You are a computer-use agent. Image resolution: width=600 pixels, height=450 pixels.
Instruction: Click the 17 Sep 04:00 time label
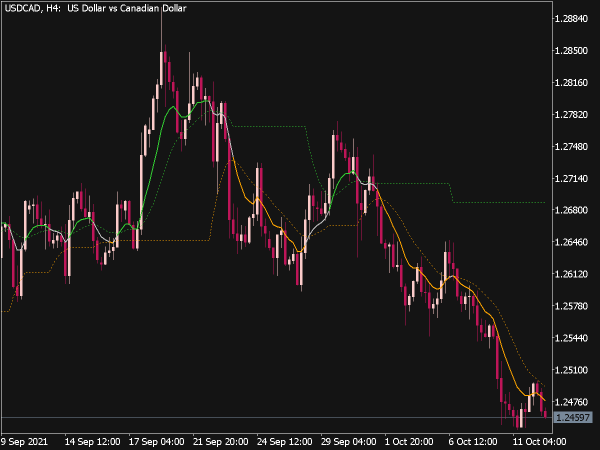tap(157, 442)
